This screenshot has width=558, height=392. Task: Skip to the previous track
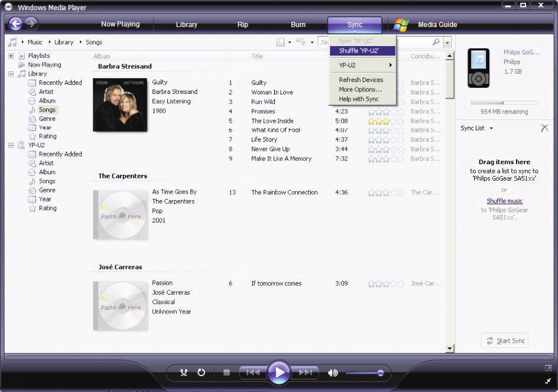[253, 373]
